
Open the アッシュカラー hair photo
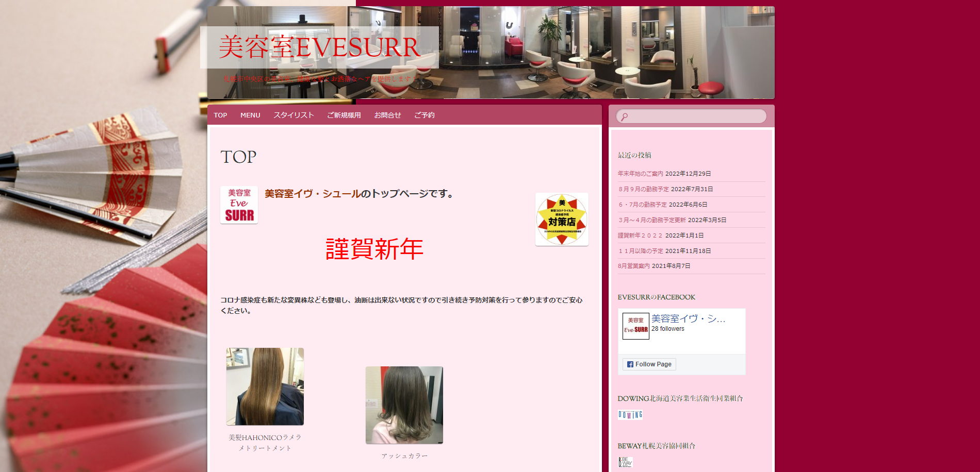click(404, 405)
